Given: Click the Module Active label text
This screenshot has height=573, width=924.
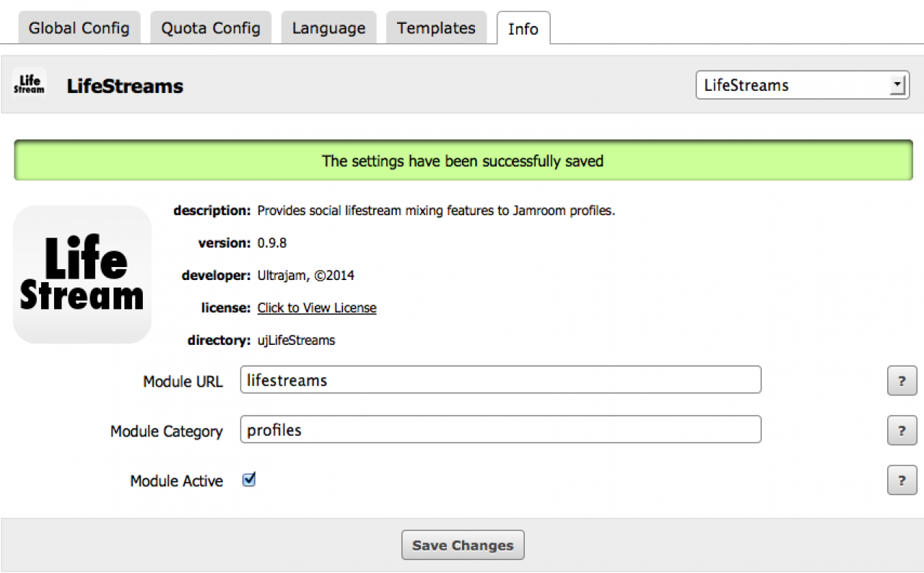Looking at the screenshot, I should 176,481.
